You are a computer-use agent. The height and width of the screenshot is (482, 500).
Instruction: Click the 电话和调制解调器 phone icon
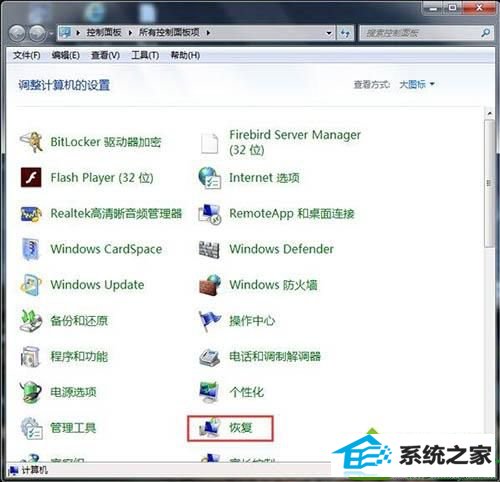pos(209,357)
